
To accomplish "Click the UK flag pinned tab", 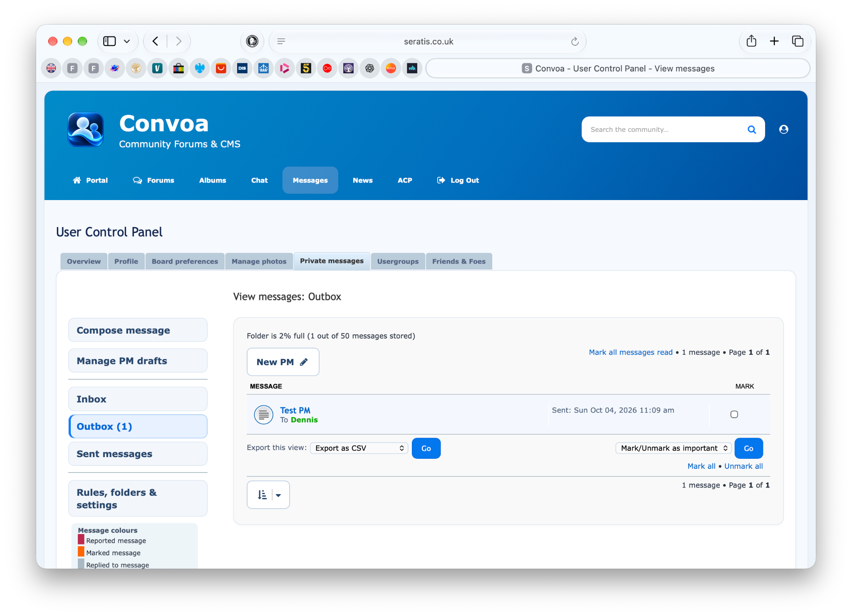I will coord(51,68).
